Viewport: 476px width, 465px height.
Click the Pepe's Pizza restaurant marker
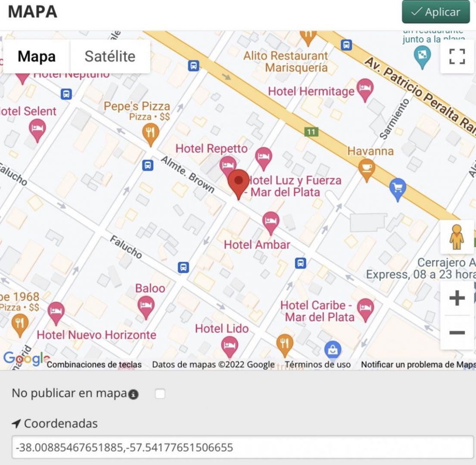coord(150,133)
